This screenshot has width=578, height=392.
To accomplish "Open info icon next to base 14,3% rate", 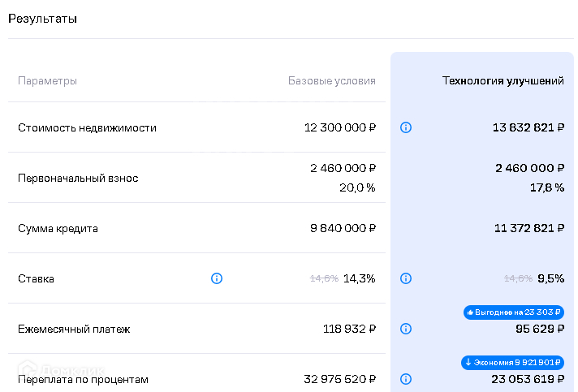I will tap(217, 278).
